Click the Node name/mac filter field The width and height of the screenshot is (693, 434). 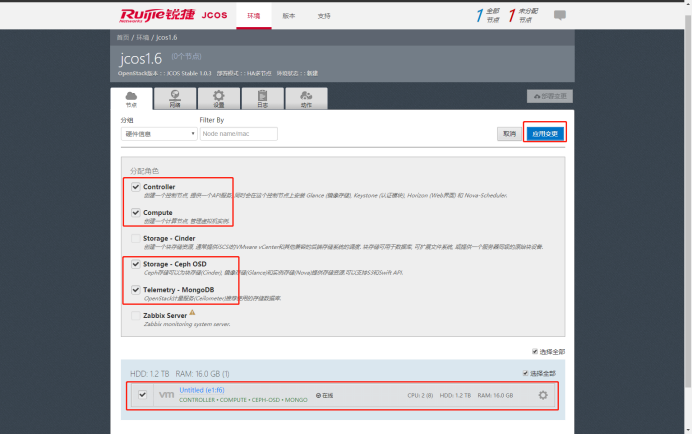click(239, 134)
